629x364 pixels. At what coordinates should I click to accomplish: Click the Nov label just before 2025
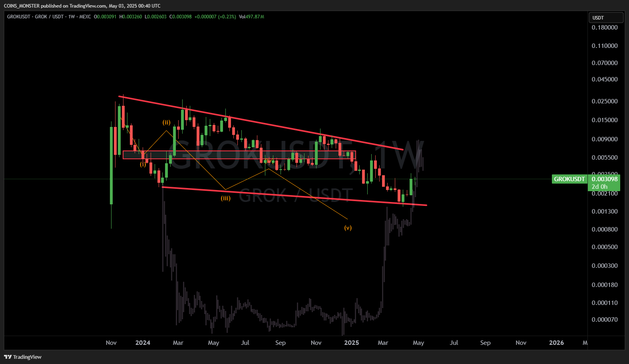pos(316,343)
